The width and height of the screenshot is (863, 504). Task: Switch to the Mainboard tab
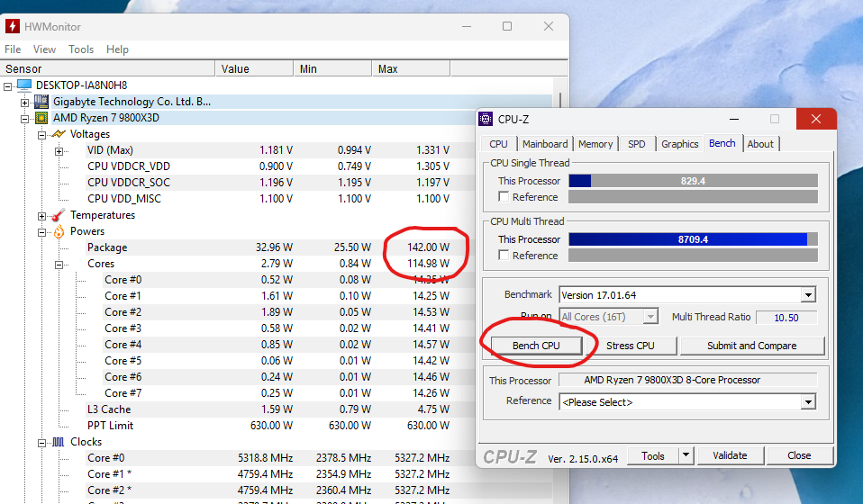pos(545,144)
